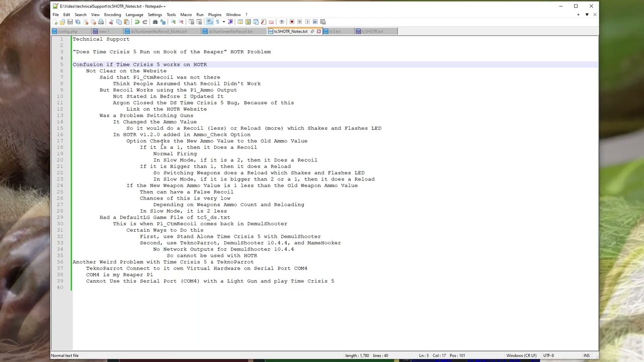Click the line 'Not Clear on the Website'
This screenshot has height=362, width=644.
tap(126, 71)
